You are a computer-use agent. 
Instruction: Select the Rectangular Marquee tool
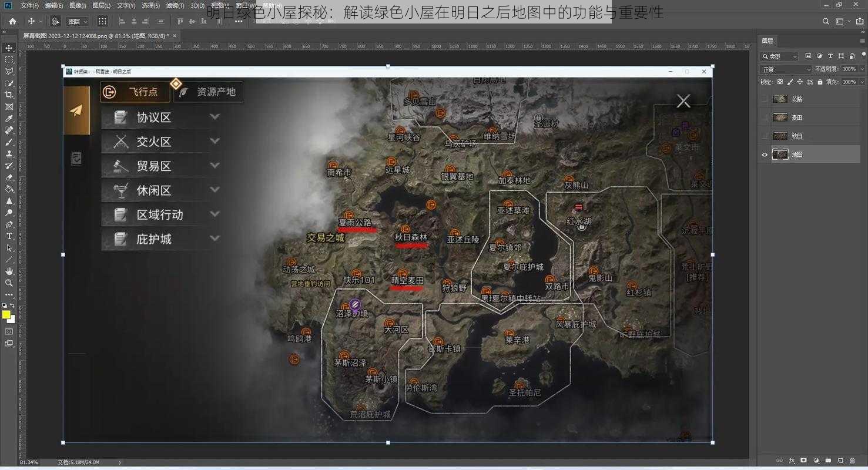(9, 60)
